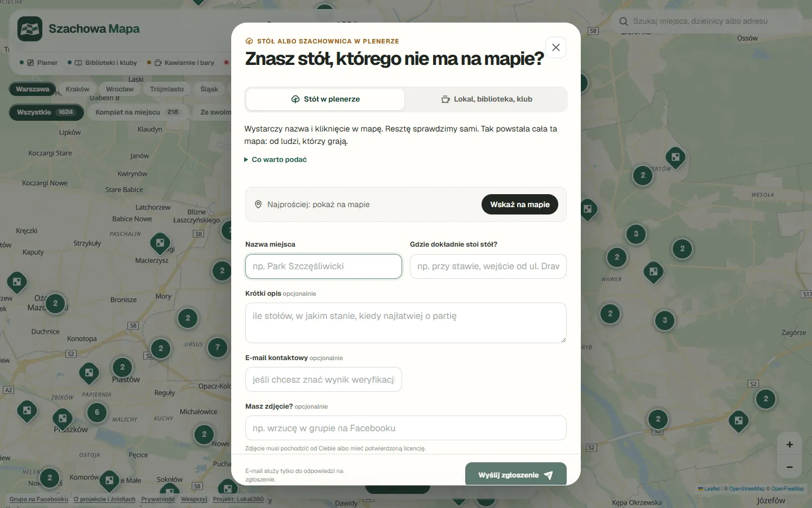812x508 pixels.
Task: Open the cluster marker showing 6
Action: pyautogui.click(x=97, y=413)
